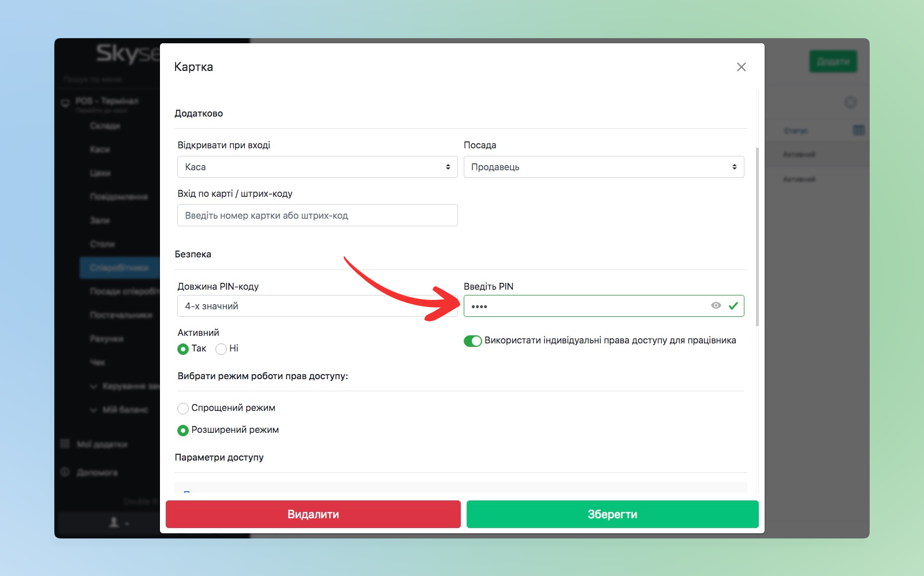Viewport: 924px width, 576px height.
Task: Choose the Розширений режим radio option
Action: pyautogui.click(x=183, y=431)
